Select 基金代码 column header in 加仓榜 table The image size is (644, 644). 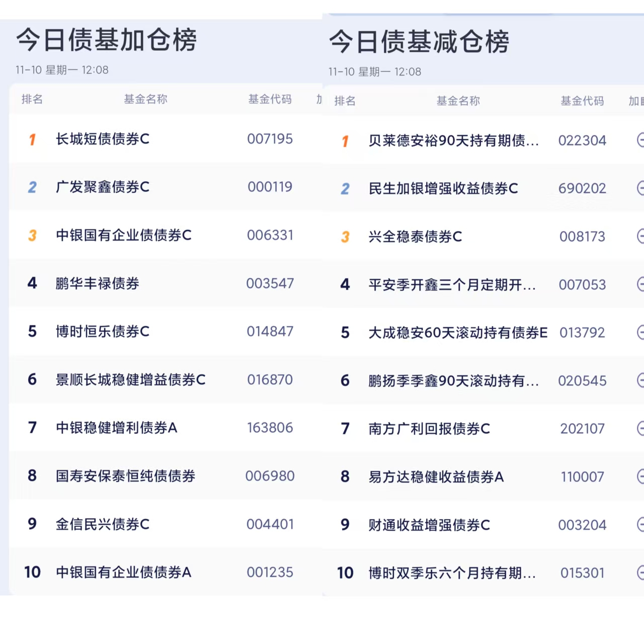pyautogui.click(x=270, y=99)
